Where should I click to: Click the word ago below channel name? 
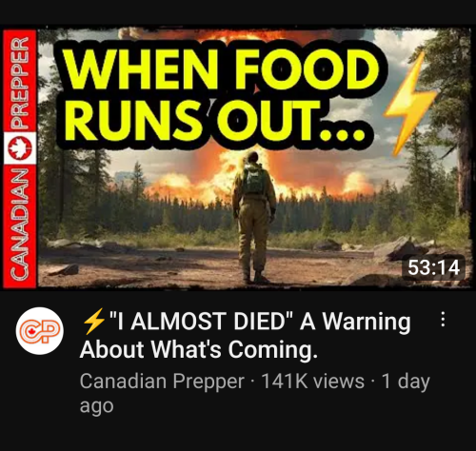(96, 406)
